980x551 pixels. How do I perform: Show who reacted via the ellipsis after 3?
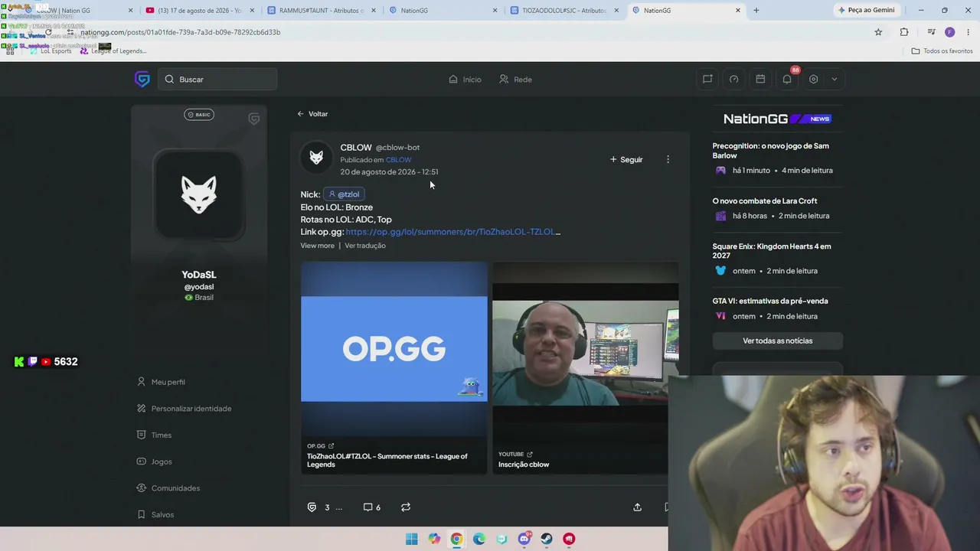(338, 507)
